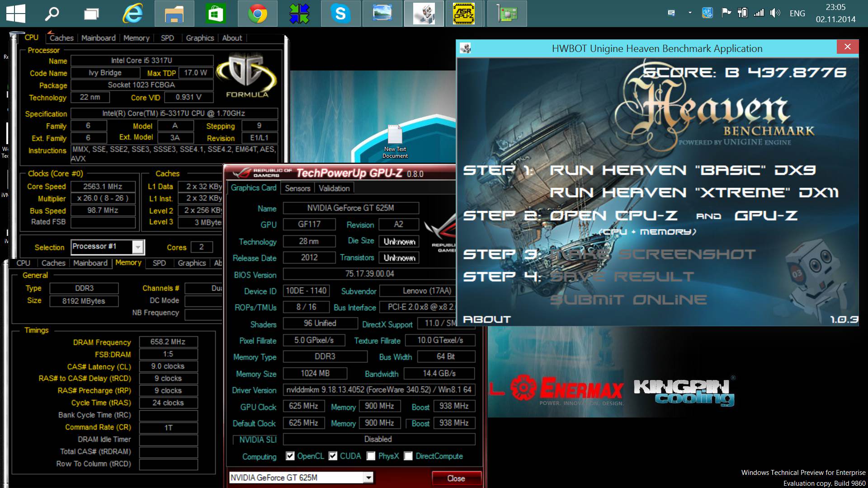The height and width of the screenshot is (488, 868).
Task: Click the Core Speed value 2563.1 MHz
Action: 103,187
